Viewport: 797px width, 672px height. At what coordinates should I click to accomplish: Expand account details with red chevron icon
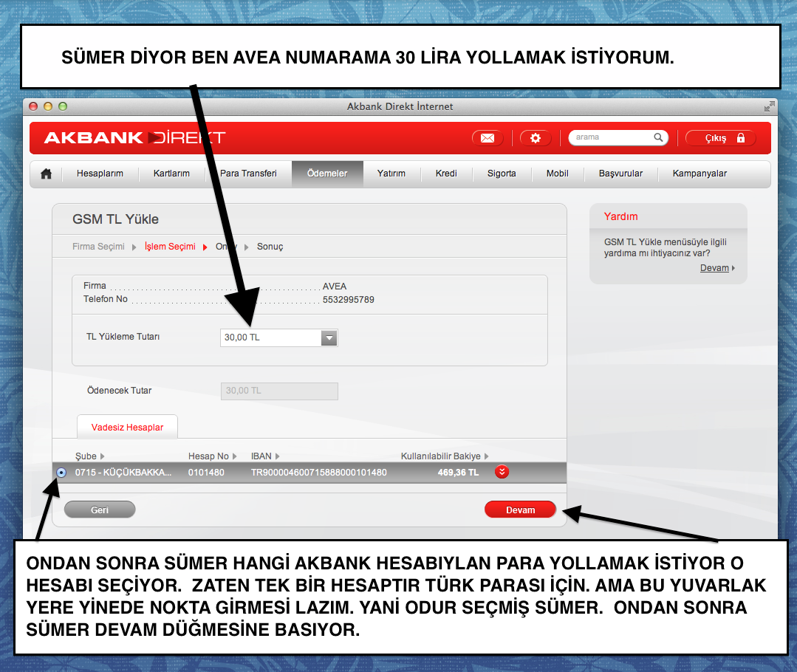point(502,472)
